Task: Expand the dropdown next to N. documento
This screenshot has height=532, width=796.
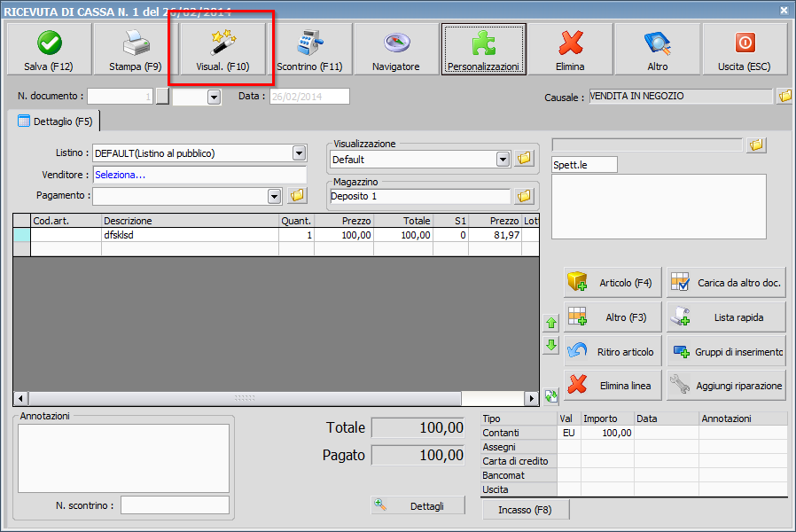Action: (x=214, y=97)
